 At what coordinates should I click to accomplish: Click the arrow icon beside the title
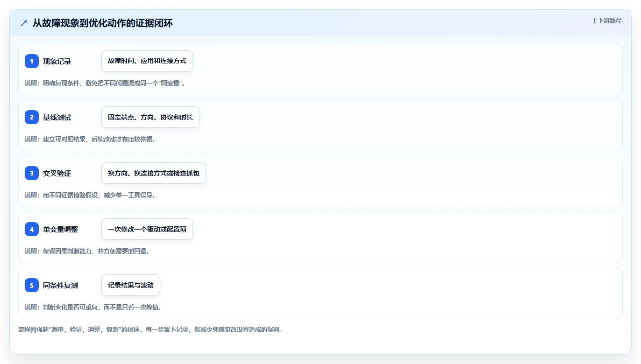(24, 23)
